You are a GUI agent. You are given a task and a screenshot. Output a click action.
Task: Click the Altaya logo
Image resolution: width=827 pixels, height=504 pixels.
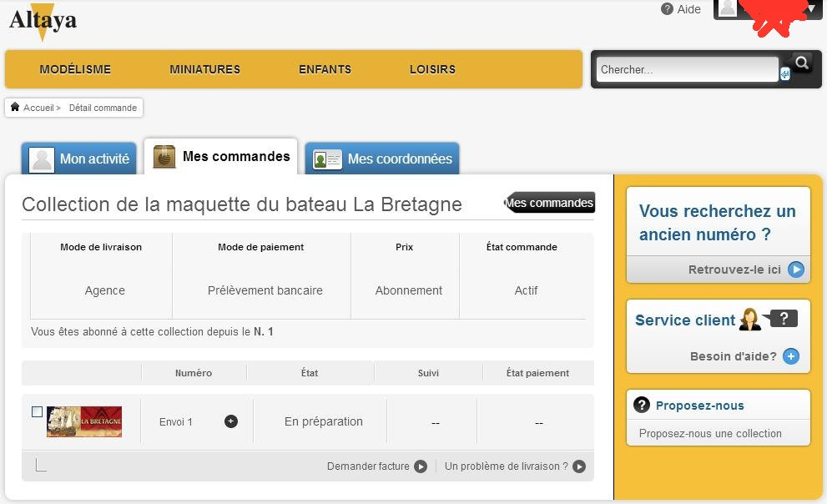(43, 21)
